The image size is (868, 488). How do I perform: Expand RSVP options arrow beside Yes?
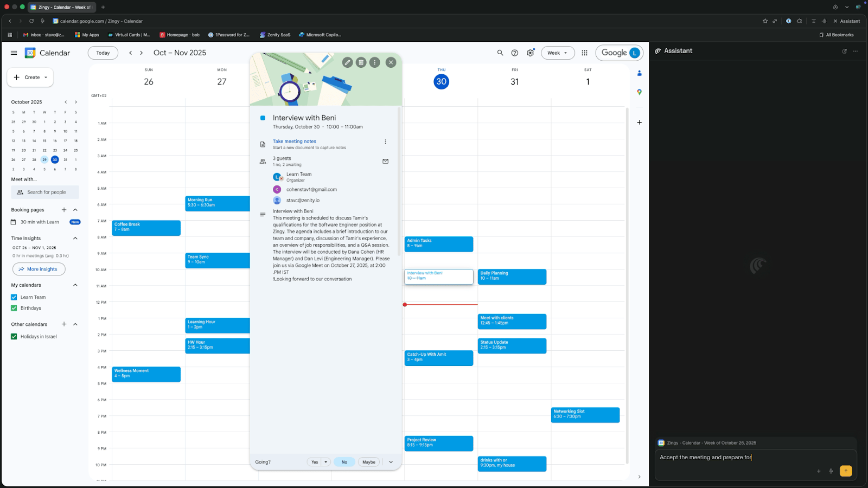click(x=325, y=462)
